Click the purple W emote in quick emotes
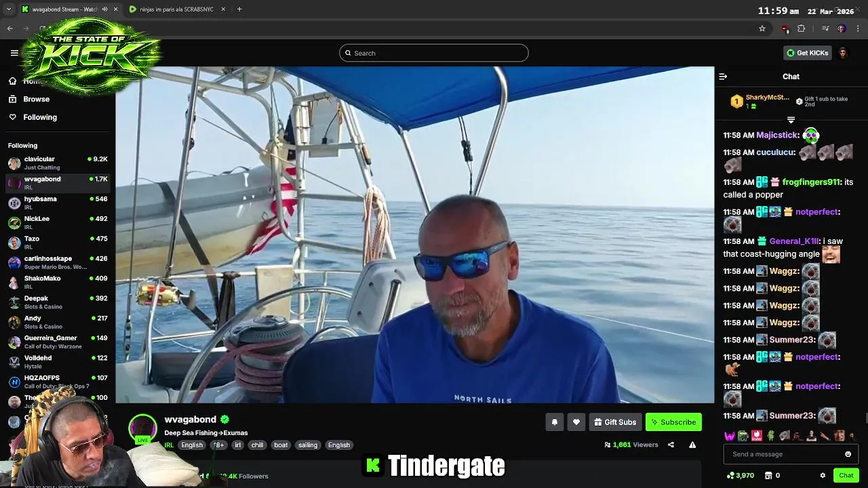 click(730, 436)
